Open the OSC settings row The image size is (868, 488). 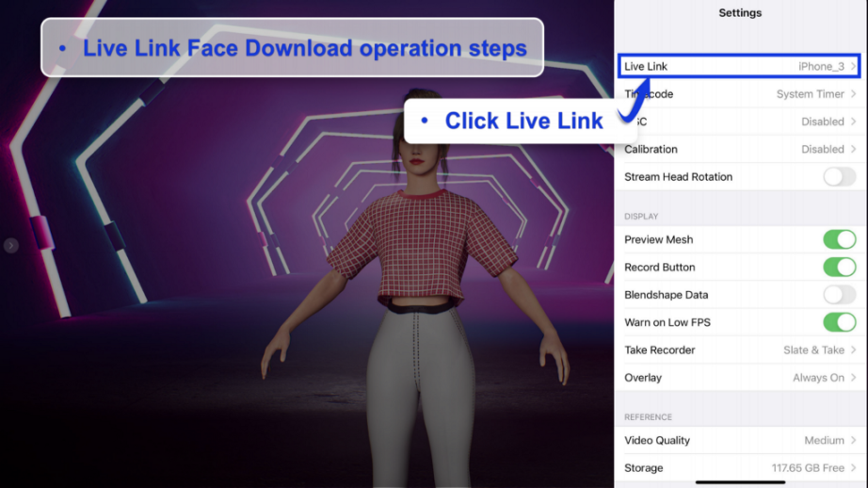point(740,122)
